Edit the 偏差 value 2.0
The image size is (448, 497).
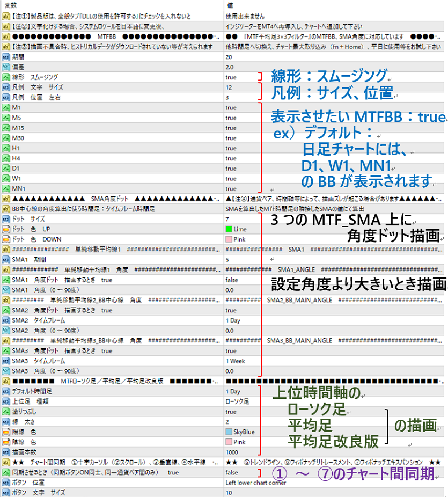[x=230, y=67]
